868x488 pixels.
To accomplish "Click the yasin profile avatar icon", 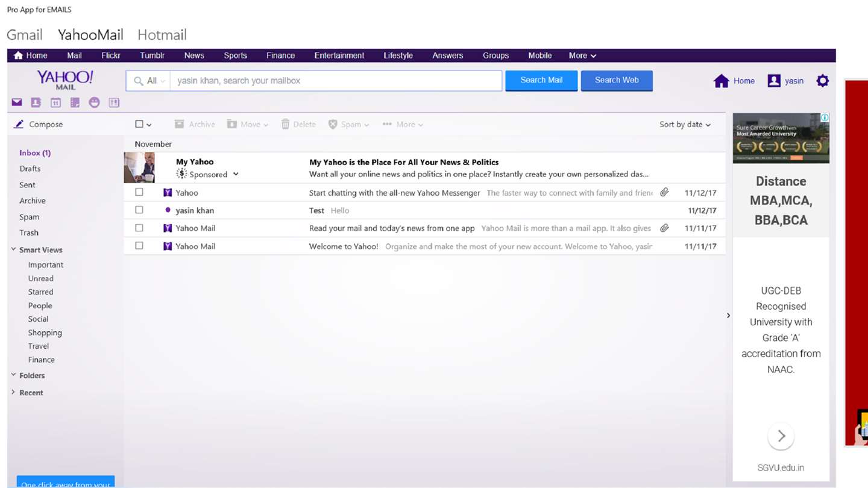I will tap(774, 81).
